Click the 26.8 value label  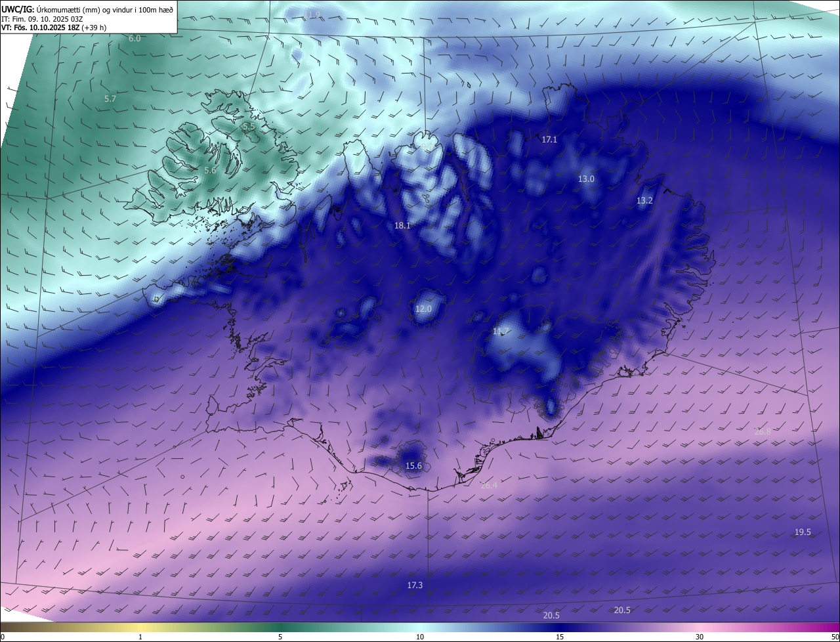coord(763,432)
